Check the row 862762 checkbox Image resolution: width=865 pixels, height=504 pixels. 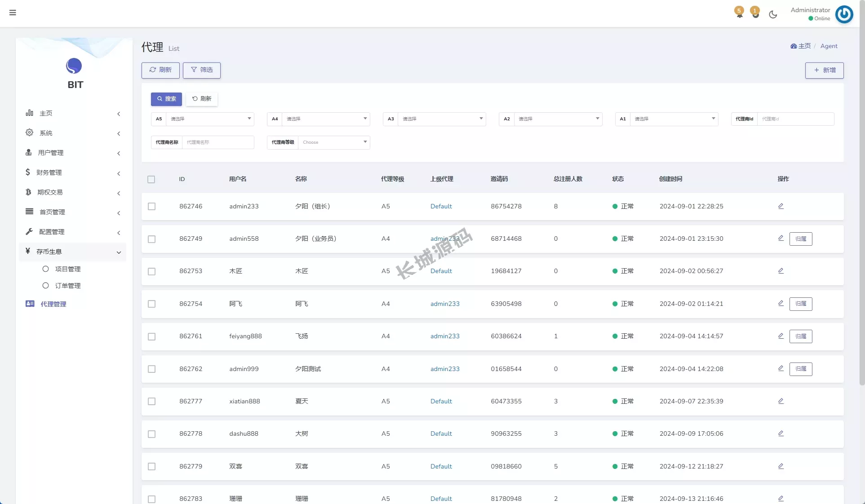(x=152, y=369)
